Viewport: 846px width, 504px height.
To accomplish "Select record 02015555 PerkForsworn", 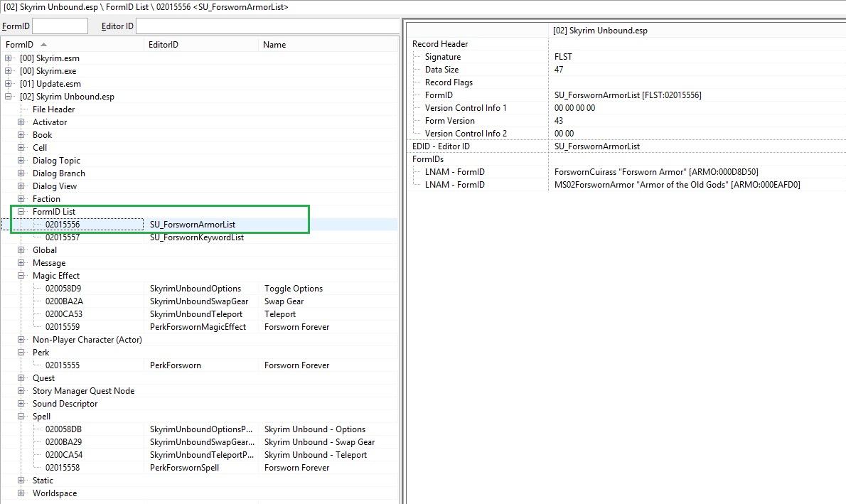I will (199, 365).
